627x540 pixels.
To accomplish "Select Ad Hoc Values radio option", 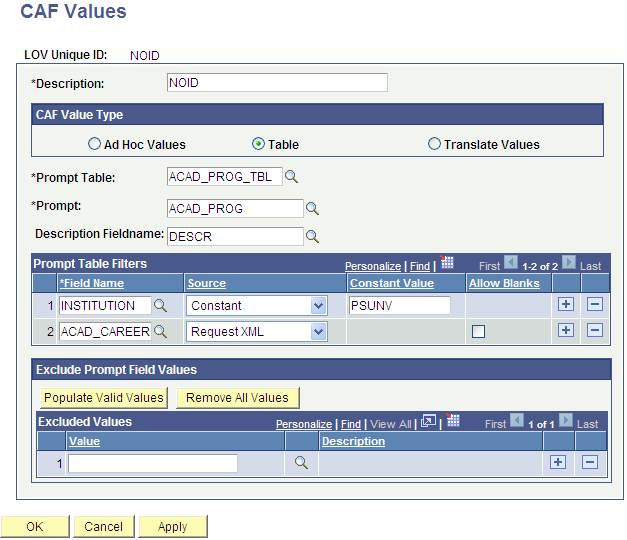I will click(x=94, y=144).
